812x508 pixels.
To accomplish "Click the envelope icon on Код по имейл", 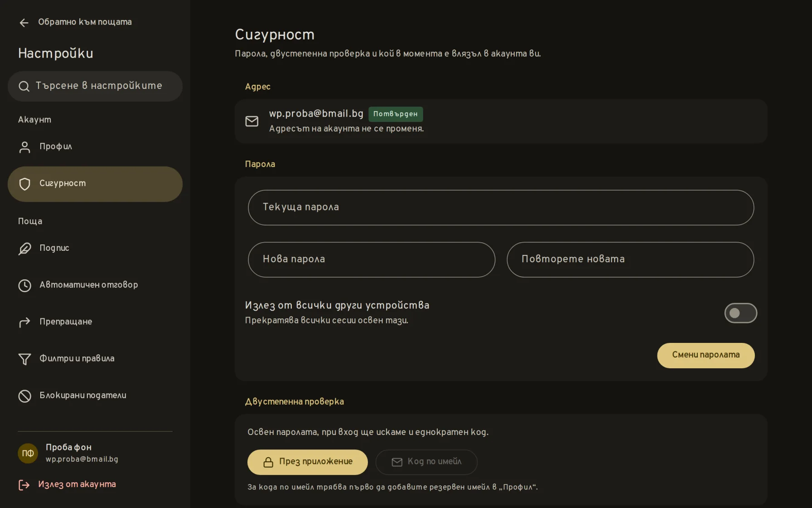I will pos(397,462).
